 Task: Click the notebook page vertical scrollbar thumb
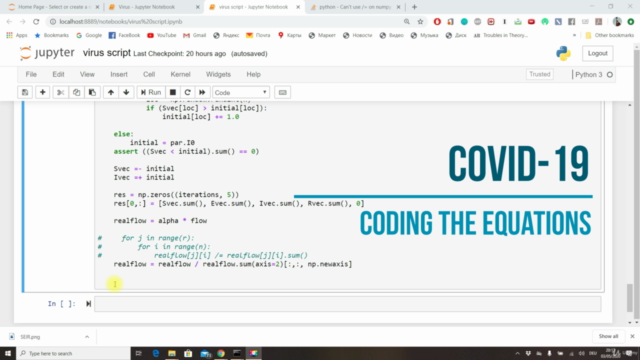point(630,298)
